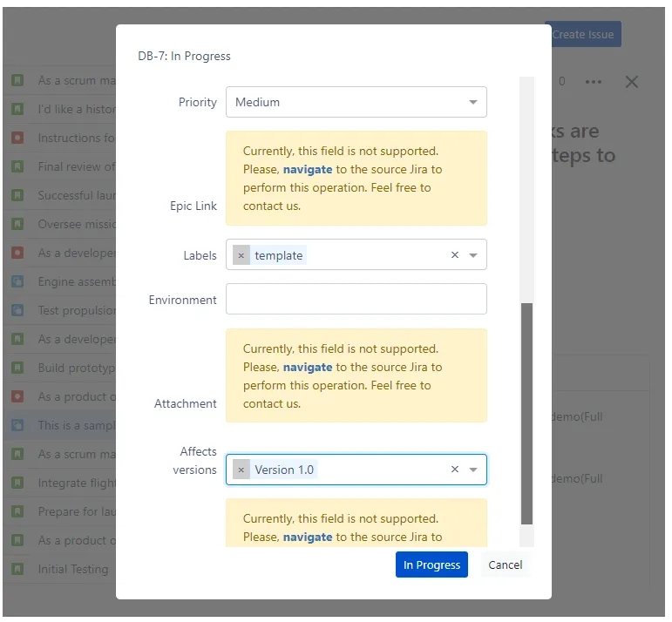Open the three-dots more actions menu
Screen dimensions: 672x622
(594, 81)
